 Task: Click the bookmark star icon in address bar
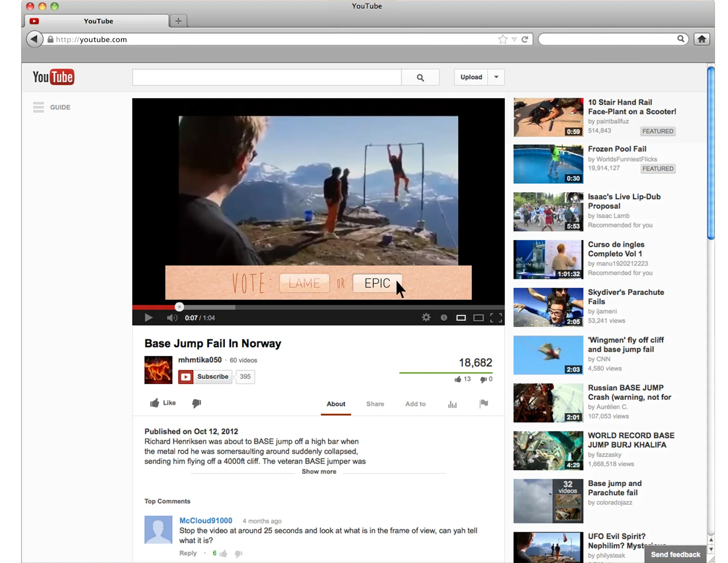pyautogui.click(x=503, y=39)
